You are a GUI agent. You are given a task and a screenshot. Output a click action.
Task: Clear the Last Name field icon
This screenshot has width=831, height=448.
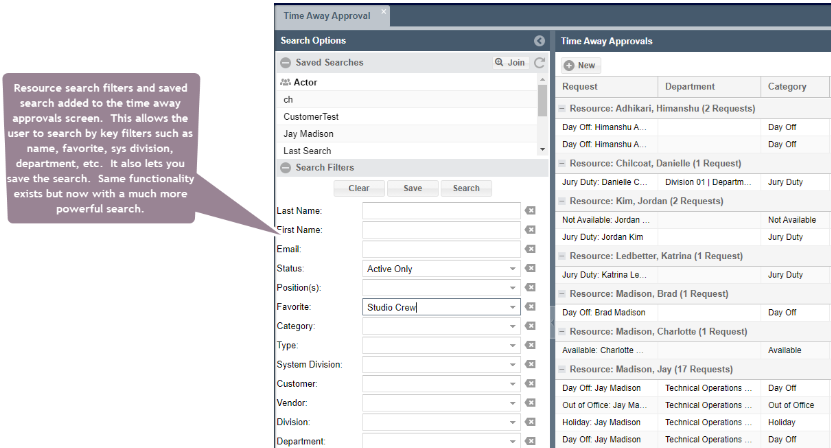(x=530, y=210)
